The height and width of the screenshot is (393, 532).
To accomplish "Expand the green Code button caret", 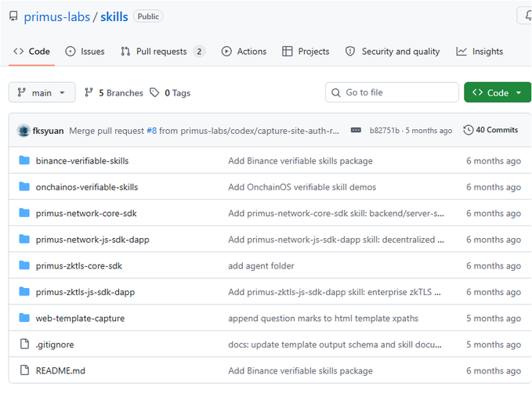I will pyautogui.click(x=519, y=92).
